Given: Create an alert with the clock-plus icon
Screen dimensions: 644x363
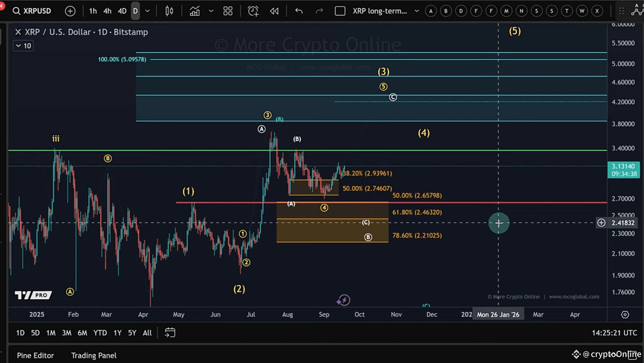Looking at the screenshot, I should coord(253,10).
